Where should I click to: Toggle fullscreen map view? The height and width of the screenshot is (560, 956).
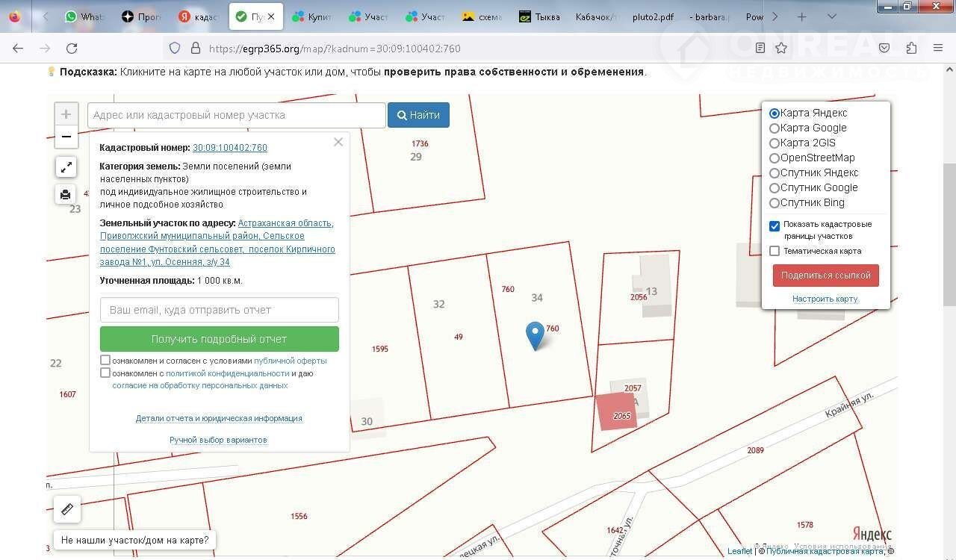pos(66,167)
